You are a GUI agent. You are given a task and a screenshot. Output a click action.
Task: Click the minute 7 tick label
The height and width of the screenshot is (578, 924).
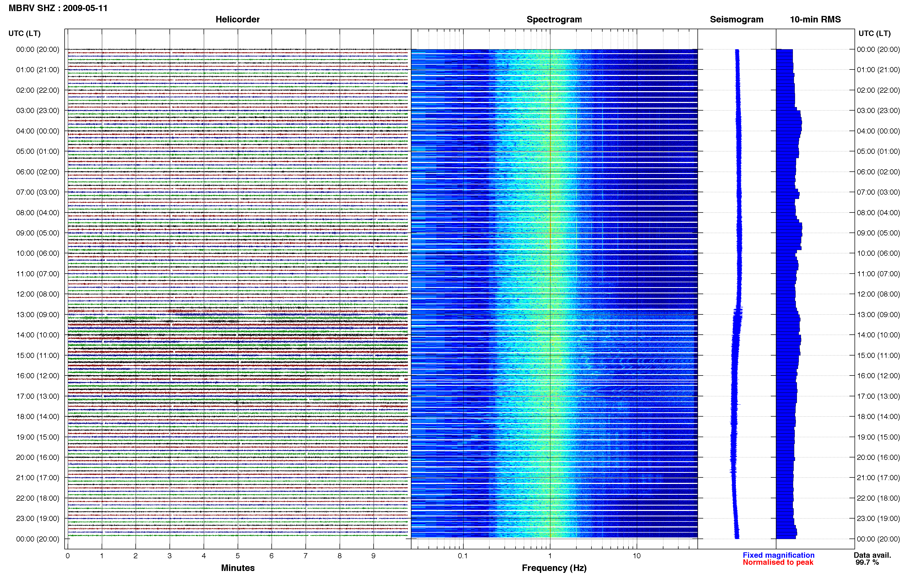(x=305, y=556)
